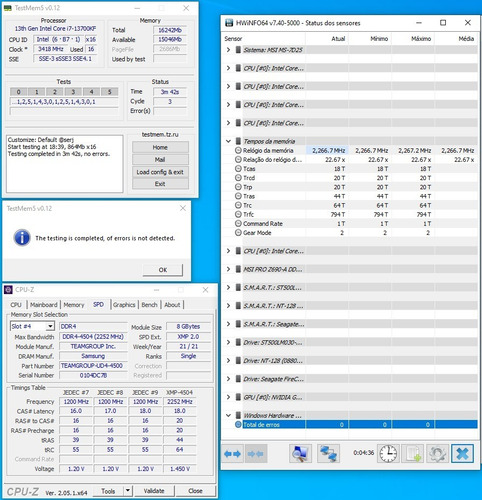The width and height of the screenshot is (482, 500).
Task: Click the 13th Gen Intel Core i7-13700KF text
Action: (55, 29)
